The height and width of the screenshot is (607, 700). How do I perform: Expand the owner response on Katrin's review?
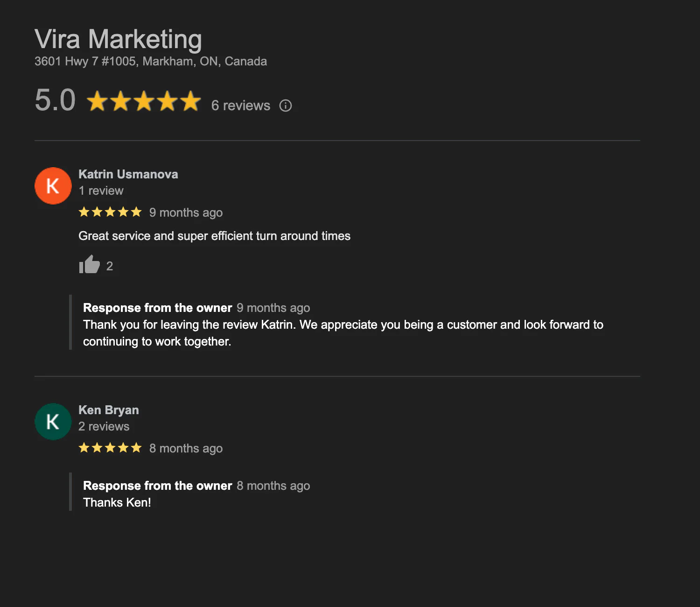coord(158,308)
